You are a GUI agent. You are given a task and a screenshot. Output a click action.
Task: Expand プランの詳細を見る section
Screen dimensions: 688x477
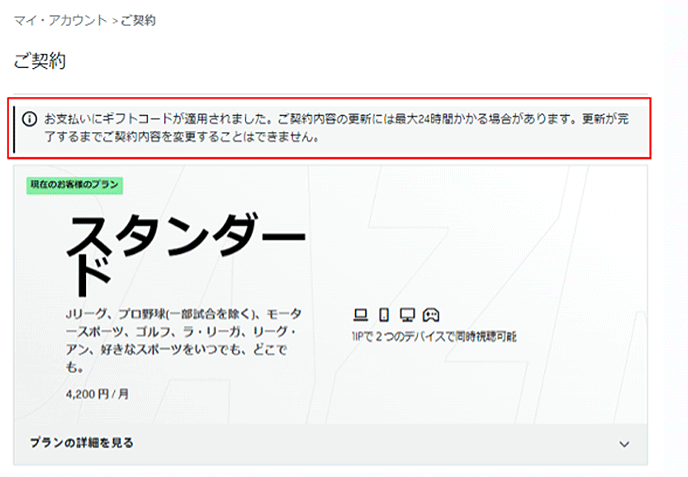[x=330, y=444]
